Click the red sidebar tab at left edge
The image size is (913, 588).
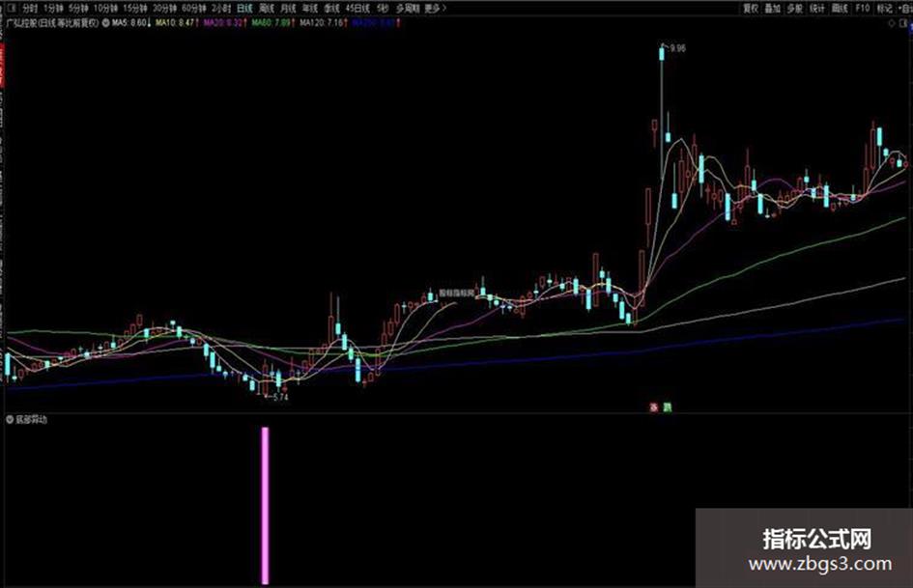pyautogui.click(x=2, y=67)
